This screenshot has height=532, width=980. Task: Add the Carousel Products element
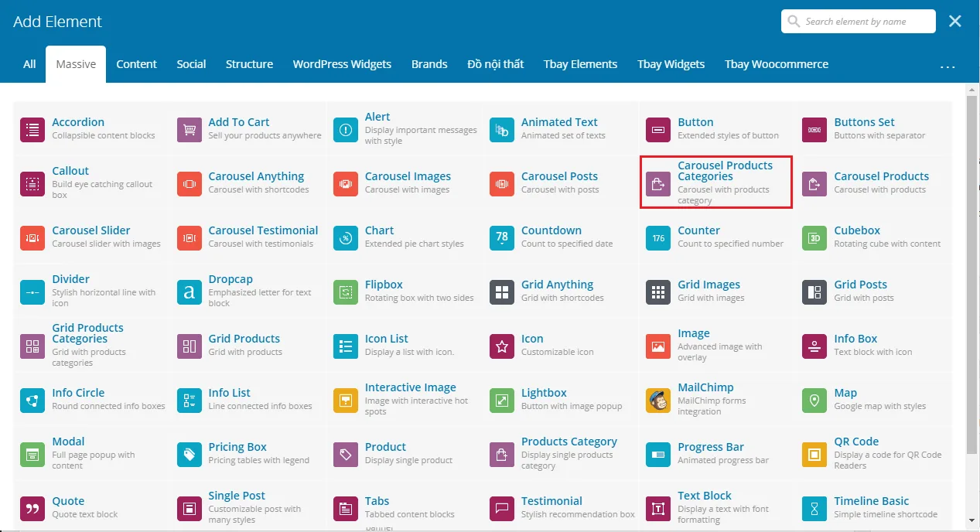[875, 182]
